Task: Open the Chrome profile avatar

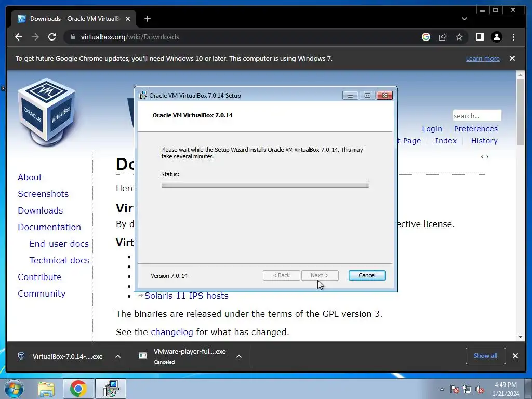Action: (497, 37)
